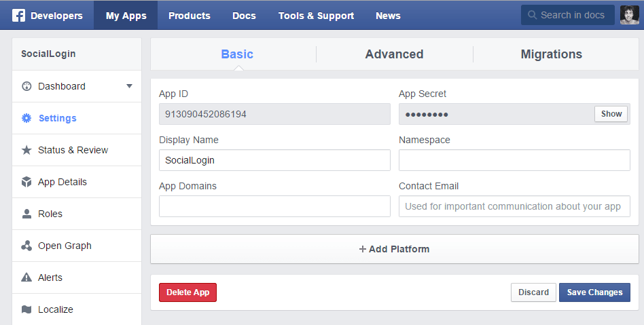The height and width of the screenshot is (325, 644).
Task: Click the Facebook logo icon
Action: [x=18, y=16]
